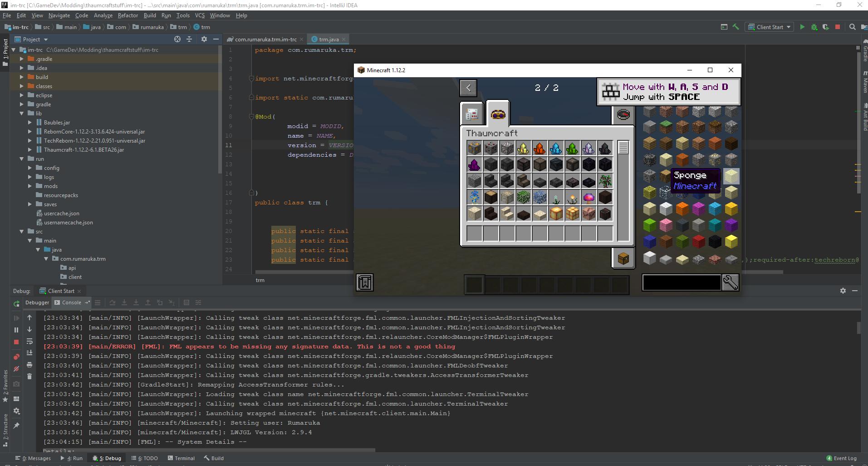
Task: Pause the program in Debug panel
Action: (16, 330)
